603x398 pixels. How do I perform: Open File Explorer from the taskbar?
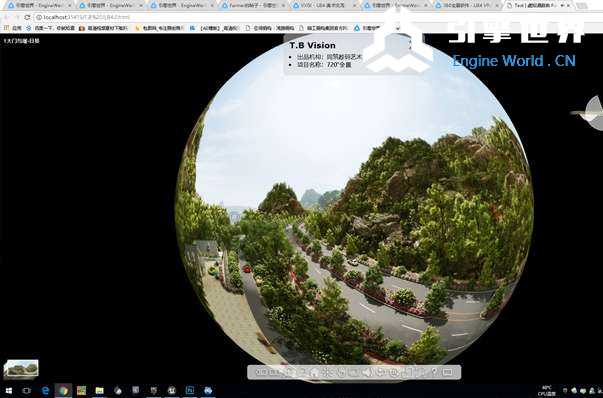coord(100,391)
